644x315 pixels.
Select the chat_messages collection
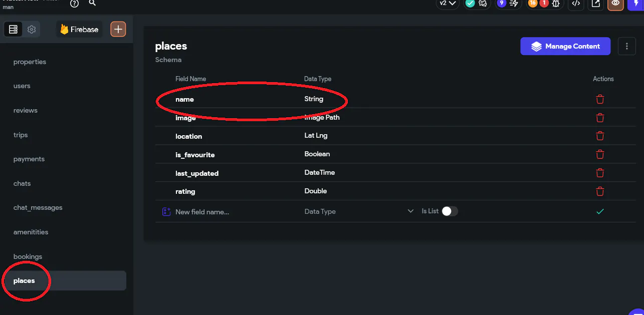pos(38,207)
